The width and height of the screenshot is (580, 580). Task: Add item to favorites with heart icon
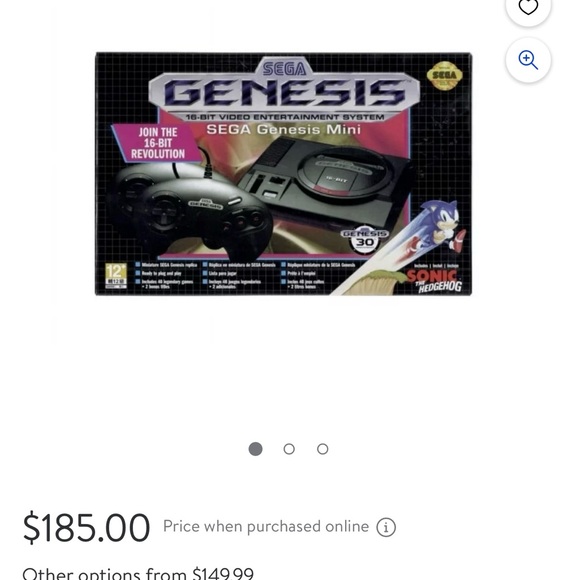point(528,6)
